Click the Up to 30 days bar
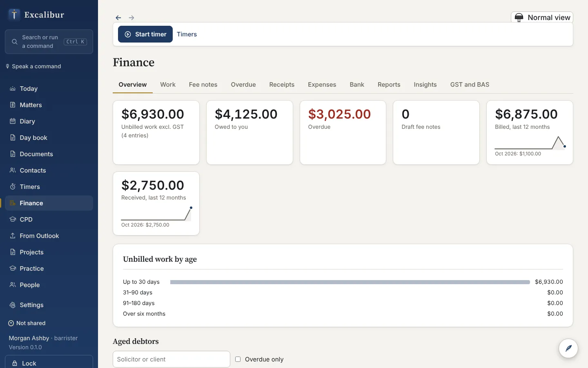Screen dimensions: 588x368 tap(350, 282)
